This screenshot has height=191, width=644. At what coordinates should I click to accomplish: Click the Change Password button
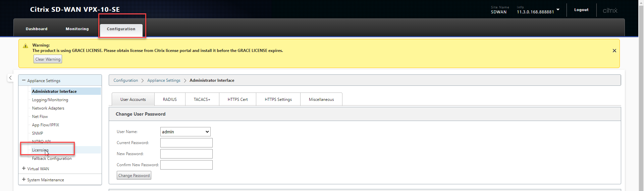pyautogui.click(x=134, y=176)
